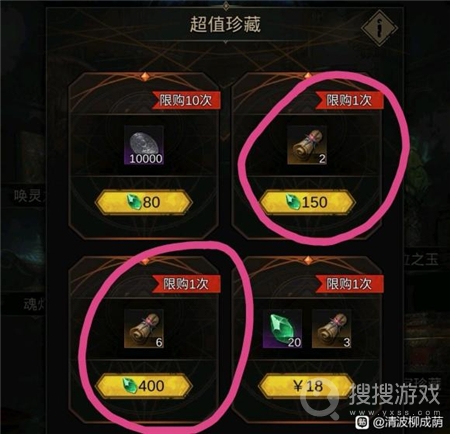Buy six scrolls for 400 gems
The height and width of the screenshot is (434, 450).
(144, 386)
